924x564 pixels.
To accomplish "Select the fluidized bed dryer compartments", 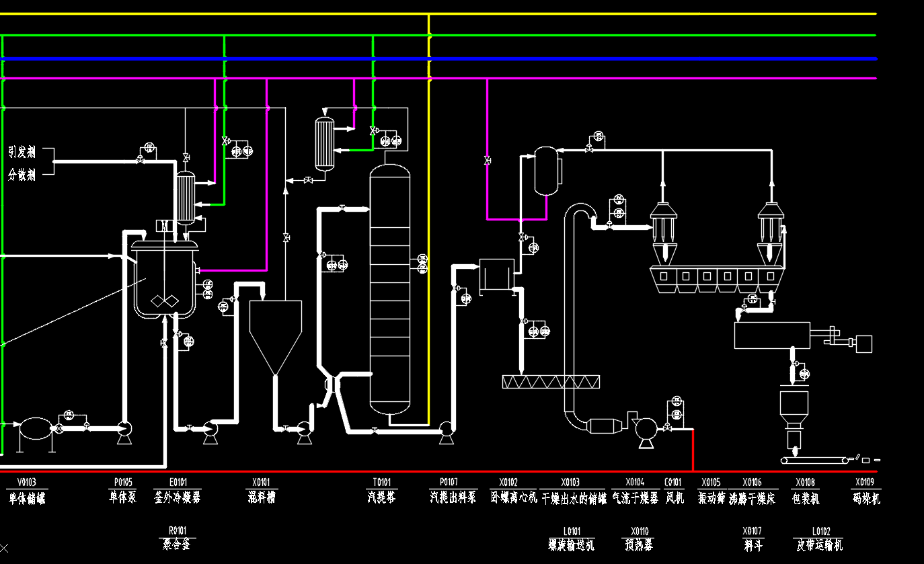I will (717, 276).
